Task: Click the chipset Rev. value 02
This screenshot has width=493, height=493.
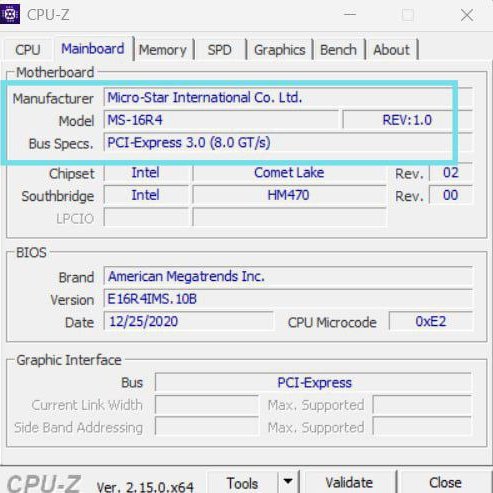Action: pyautogui.click(x=451, y=173)
